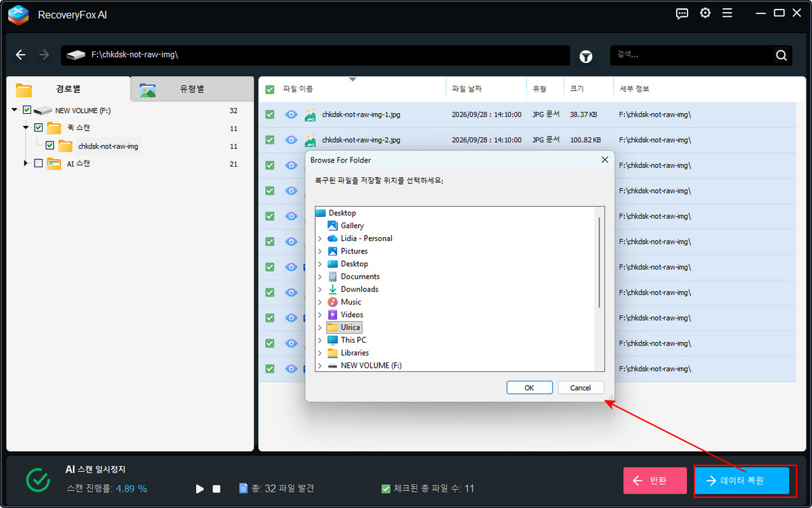812x508 pixels.
Task: Click the JPG file icon of chkdsk-not-raw-img-2.jpg
Action: pyautogui.click(x=310, y=140)
